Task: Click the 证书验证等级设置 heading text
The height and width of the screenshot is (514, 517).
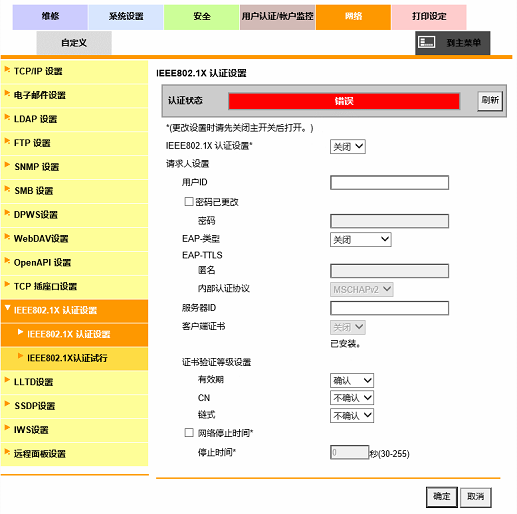Action: [216, 362]
